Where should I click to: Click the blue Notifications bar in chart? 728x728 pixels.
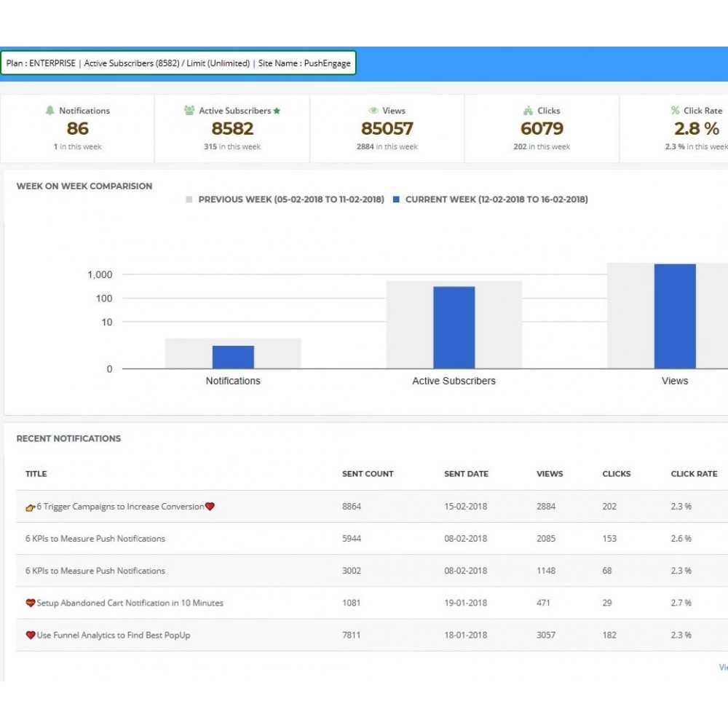(233, 357)
